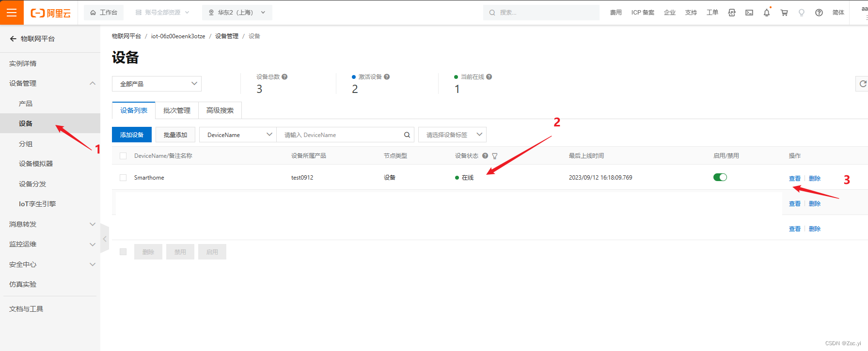Image resolution: width=868 pixels, height=351 pixels.
Task: Click 物联网平台 in the breadcrumb
Action: click(x=126, y=36)
